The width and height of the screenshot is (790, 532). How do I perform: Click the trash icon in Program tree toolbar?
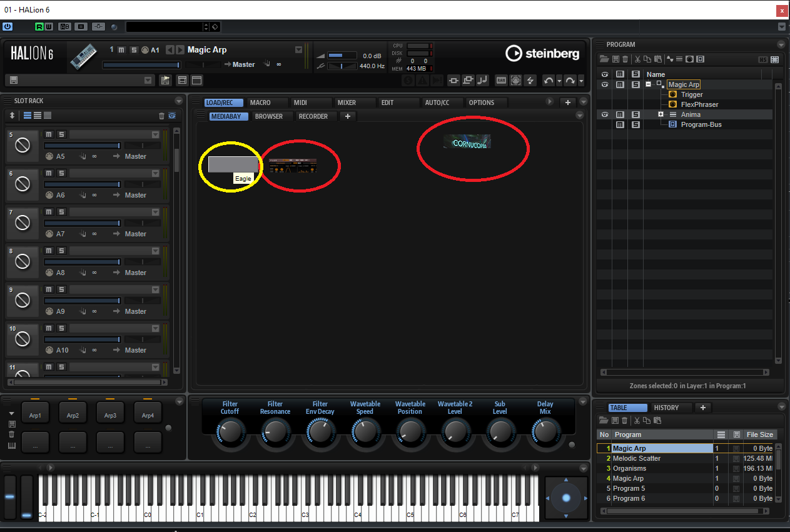pyautogui.click(x=624, y=59)
